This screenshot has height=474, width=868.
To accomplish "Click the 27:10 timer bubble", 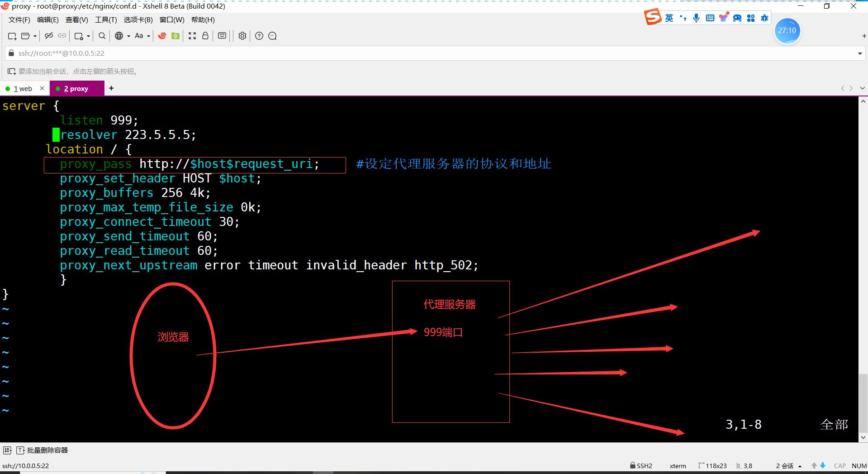I will [x=787, y=30].
